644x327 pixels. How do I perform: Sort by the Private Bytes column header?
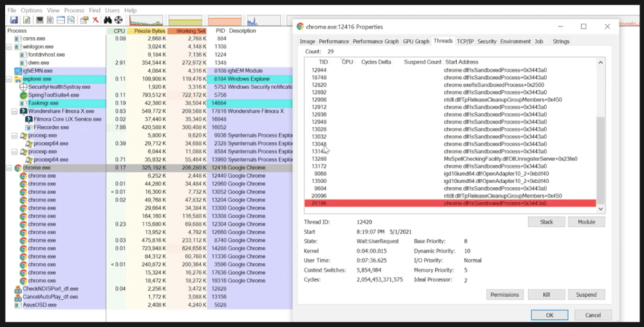147,31
